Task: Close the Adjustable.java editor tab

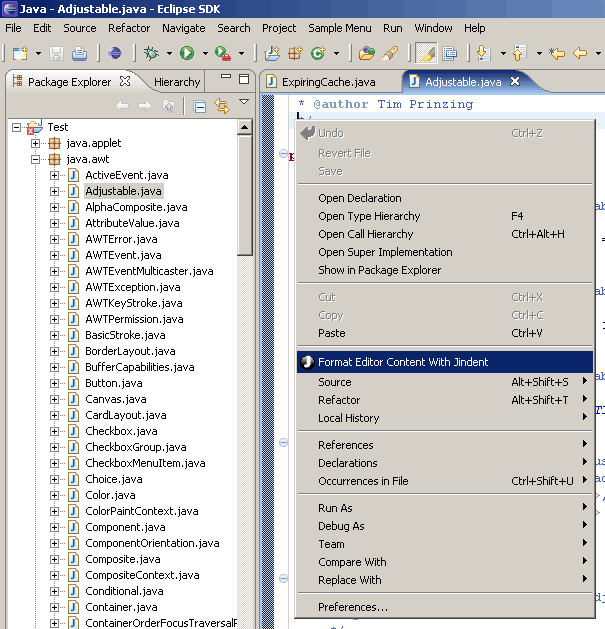Action: [x=516, y=82]
